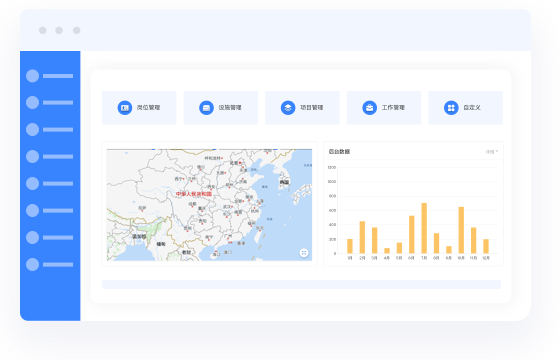The height and width of the screenshot is (360, 560).
Task: Open the 岗位管理 module icon
Action: click(x=125, y=108)
